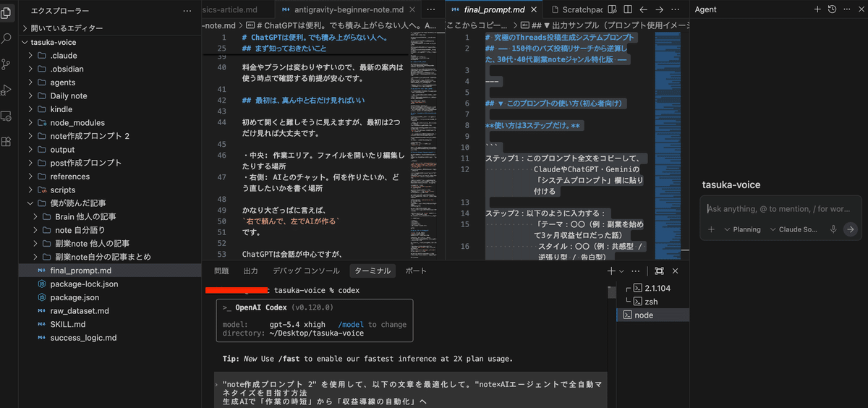This screenshot has width=868, height=408.
Task: Select the node terminal instance
Action: click(652, 315)
